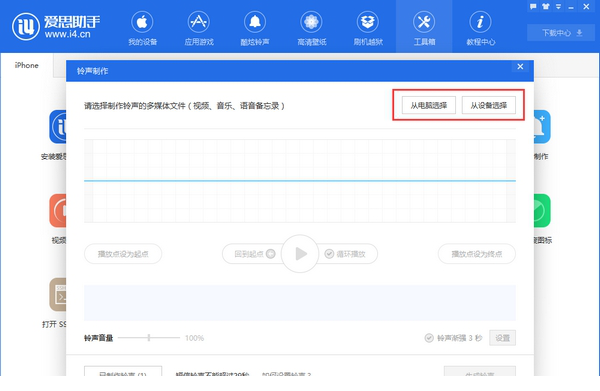Adjust the 铃声音量 volume slider
The image size is (600, 391).
click(149, 338)
